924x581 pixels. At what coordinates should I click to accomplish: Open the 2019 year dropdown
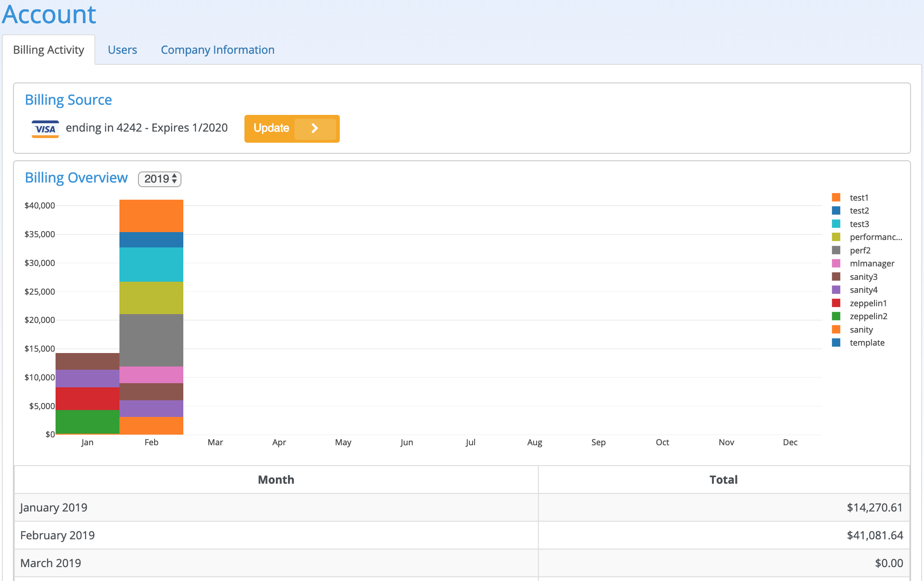coord(160,179)
